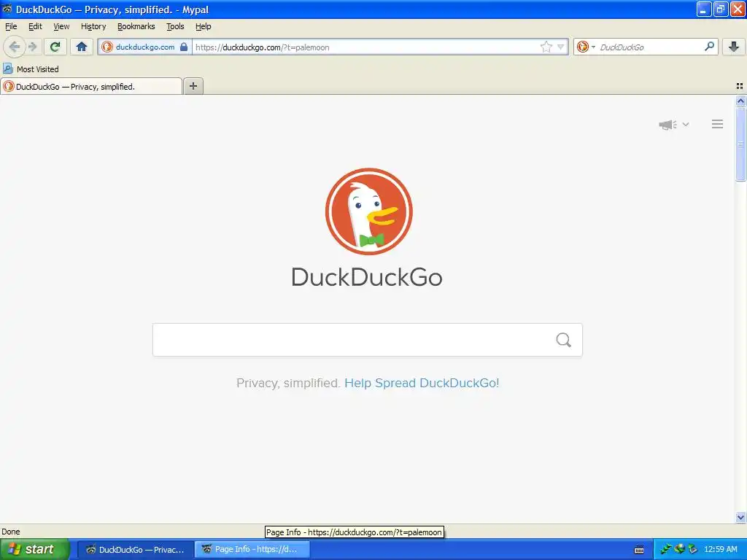Open the Windows Start button

click(x=35, y=549)
